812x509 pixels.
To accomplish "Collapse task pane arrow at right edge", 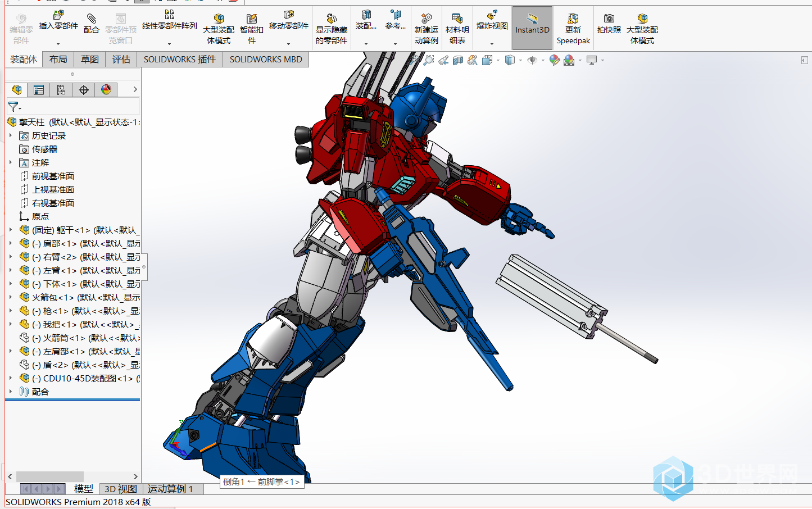I will [x=804, y=60].
